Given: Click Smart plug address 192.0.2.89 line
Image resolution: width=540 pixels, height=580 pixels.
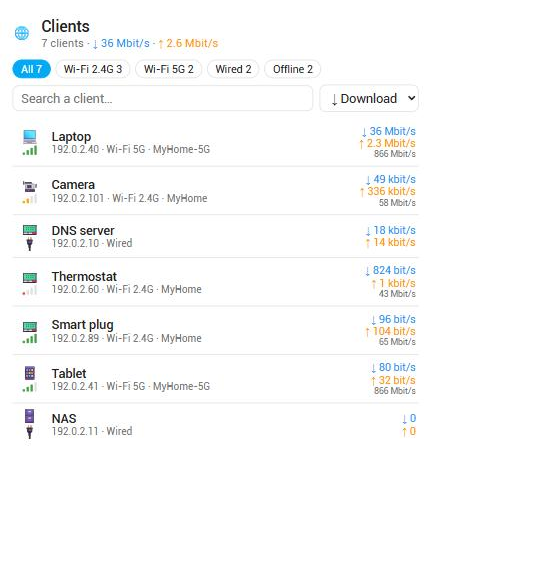Looking at the screenshot, I should 126,338.
